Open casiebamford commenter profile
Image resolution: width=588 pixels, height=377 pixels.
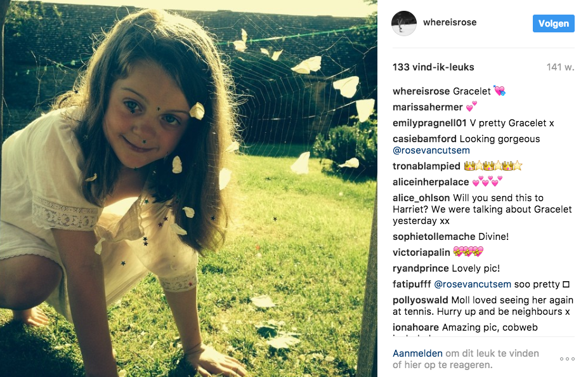tap(424, 139)
